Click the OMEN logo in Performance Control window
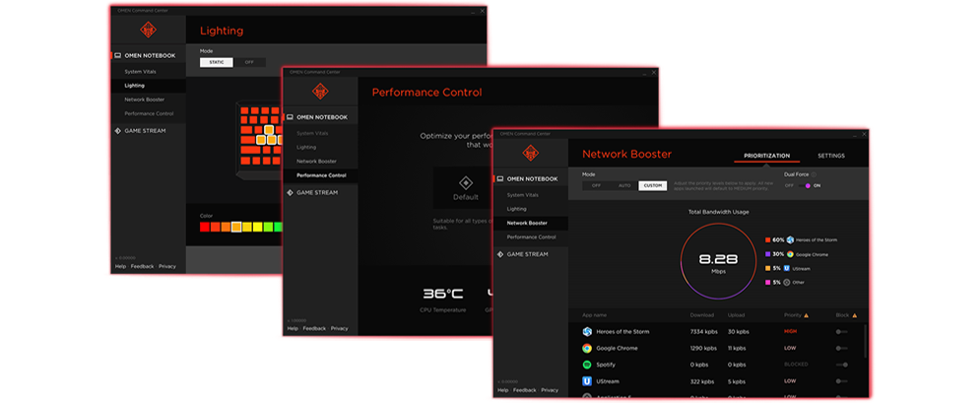Image resolution: width=980 pixels, height=403 pixels. pyautogui.click(x=321, y=92)
